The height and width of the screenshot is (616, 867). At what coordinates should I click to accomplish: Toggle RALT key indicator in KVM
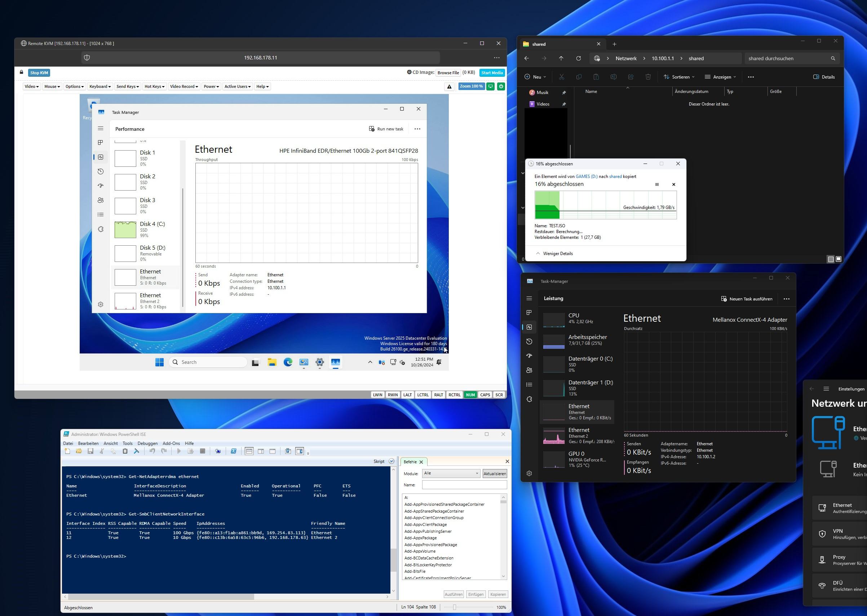point(438,395)
